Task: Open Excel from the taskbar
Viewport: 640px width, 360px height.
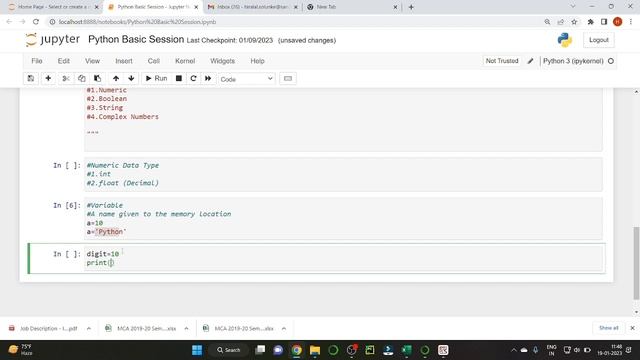Action: click(407, 350)
